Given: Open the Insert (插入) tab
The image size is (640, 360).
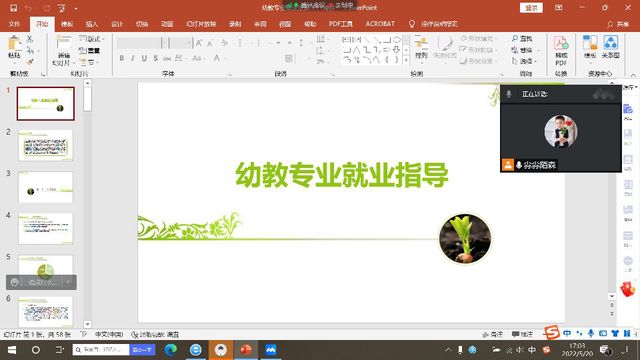Looking at the screenshot, I should click(91, 24).
